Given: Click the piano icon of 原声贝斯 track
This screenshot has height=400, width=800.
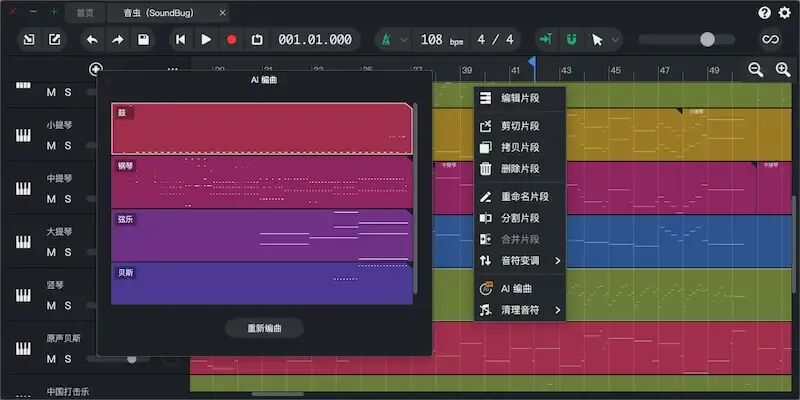Looking at the screenshot, I should coord(23,348).
